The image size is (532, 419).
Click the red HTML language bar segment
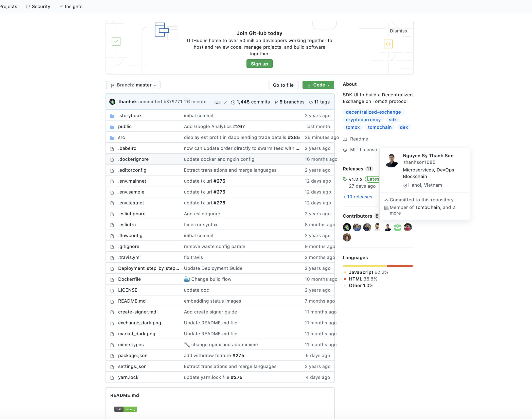click(400, 266)
